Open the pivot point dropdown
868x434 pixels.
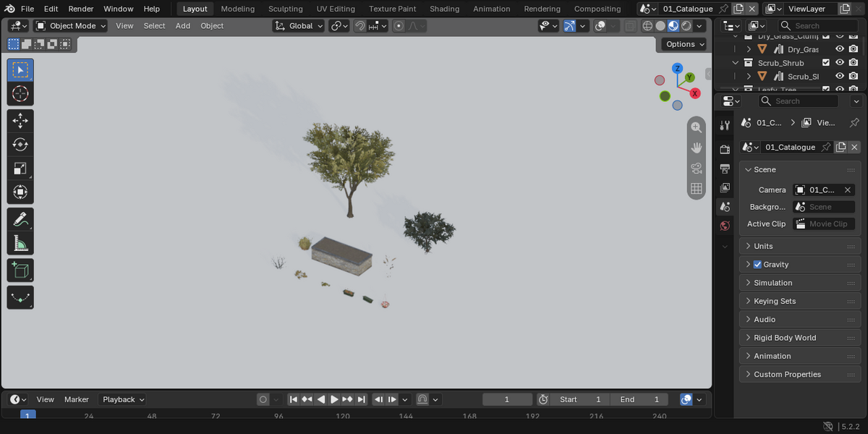coord(339,26)
